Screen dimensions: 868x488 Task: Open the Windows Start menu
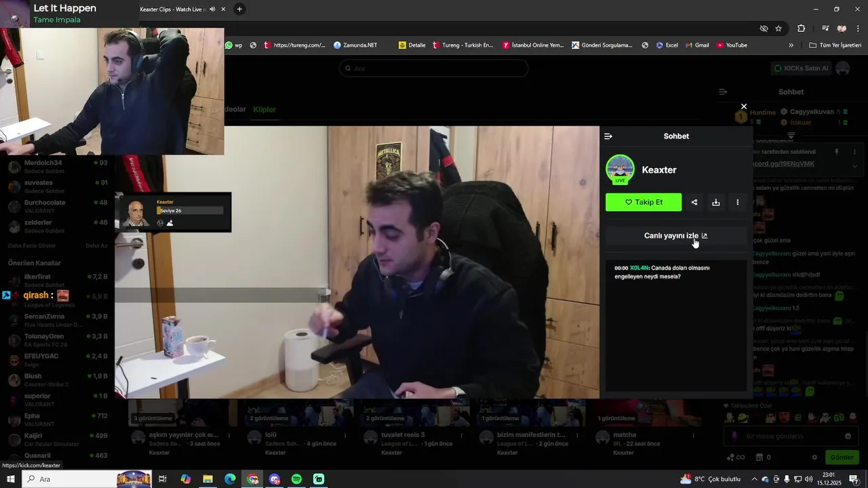coord(10,479)
